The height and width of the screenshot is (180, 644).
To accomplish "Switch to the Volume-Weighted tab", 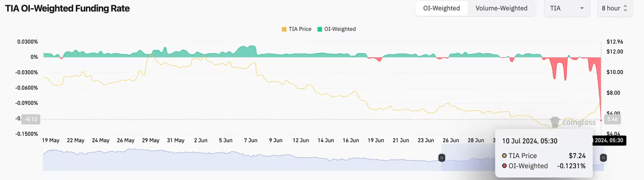I will click(x=501, y=8).
